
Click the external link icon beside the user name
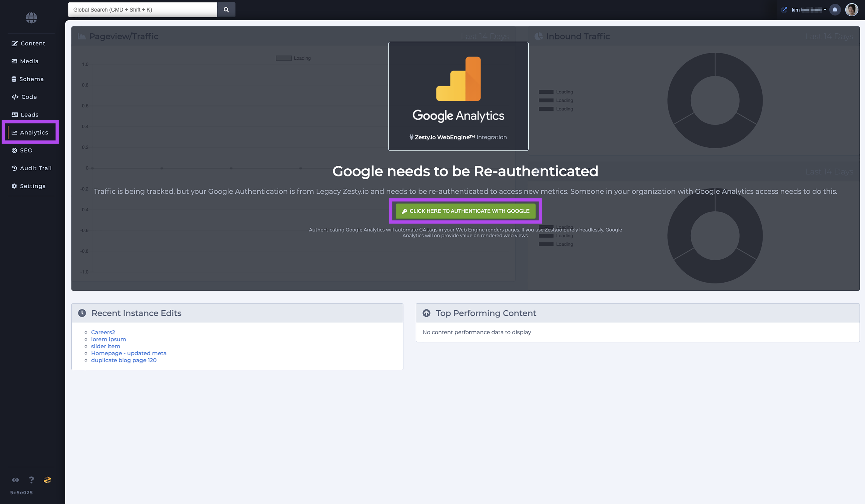(784, 10)
